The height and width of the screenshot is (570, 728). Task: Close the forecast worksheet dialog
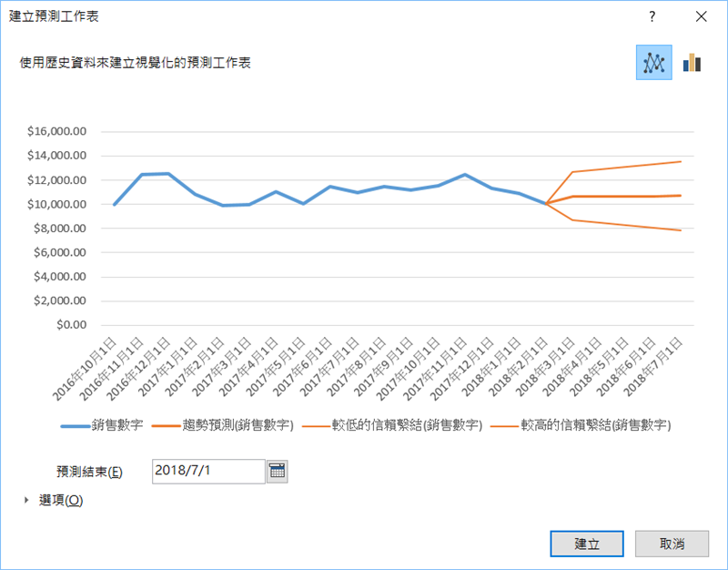pyautogui.click(x=701, y=16)
